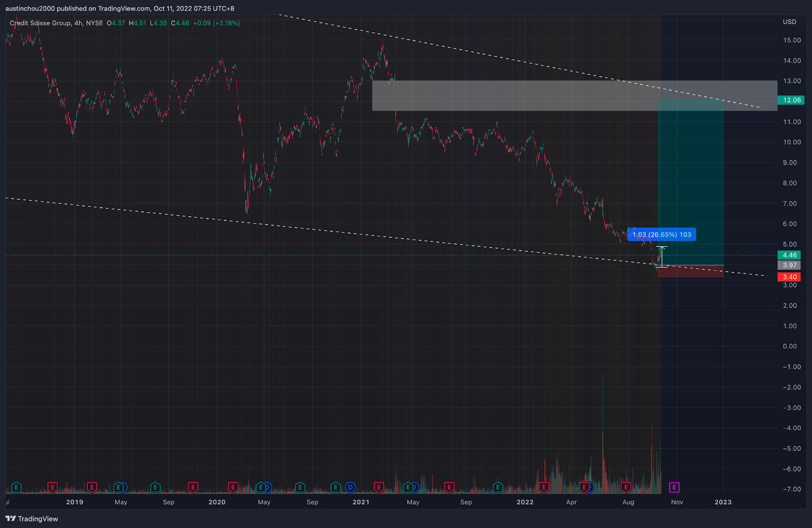The height and width of the screenshot is (528, 812).
Task: Open the red earnings marker from November 2018
Action: [52, 487]
